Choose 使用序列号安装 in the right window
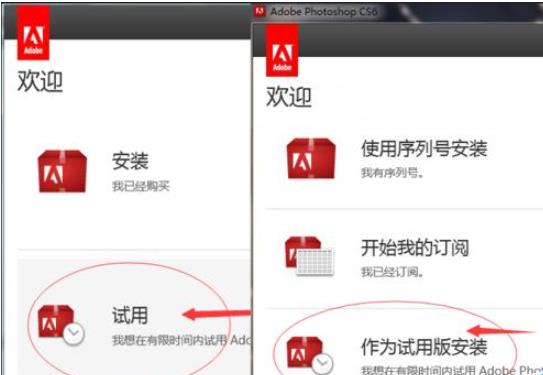Viewport: 543px width, 375px height. tap(424, 149)
